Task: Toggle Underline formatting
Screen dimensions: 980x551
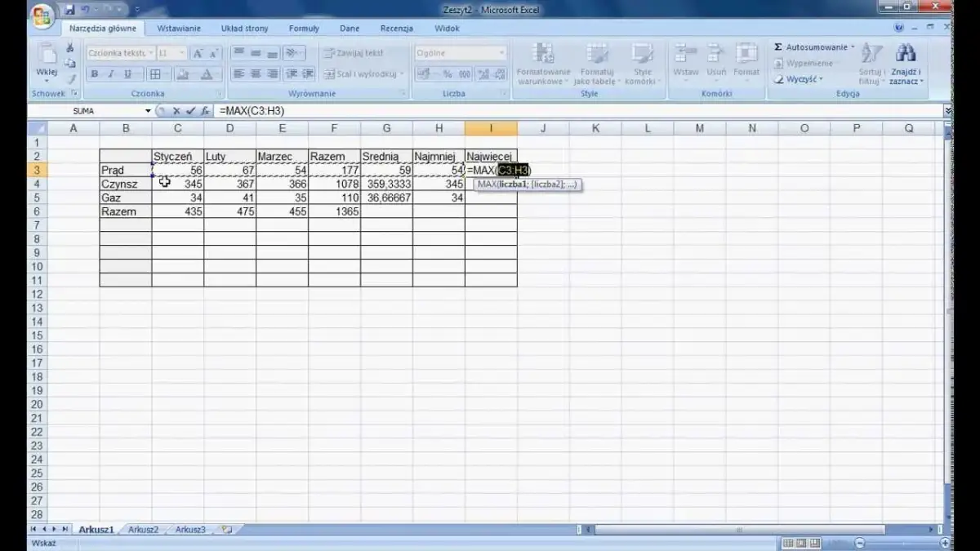Action: [x=127, y=73]
